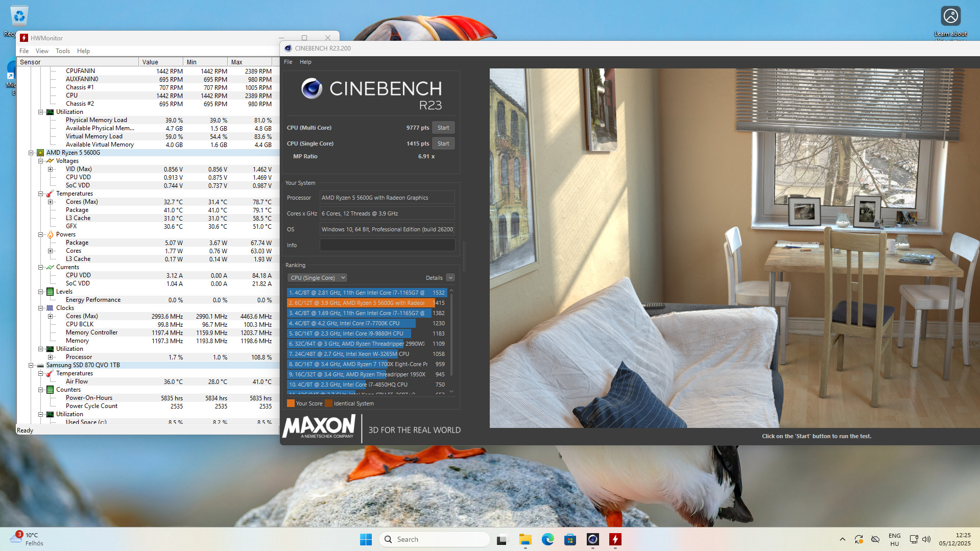Open Task View from the taskbar

click(x=503, y=539)
